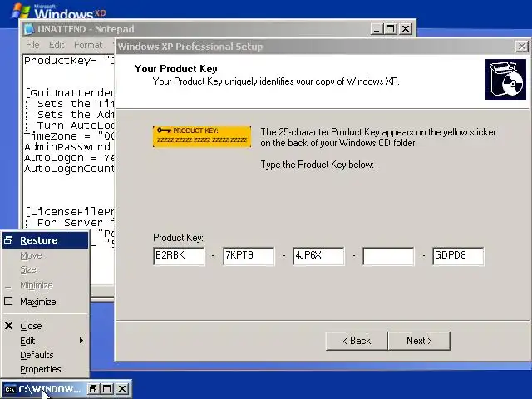Click the '; Sets the Adm' comment line in Notepad
The width and height of the screenshot is (532, 399).
(69, 115)
